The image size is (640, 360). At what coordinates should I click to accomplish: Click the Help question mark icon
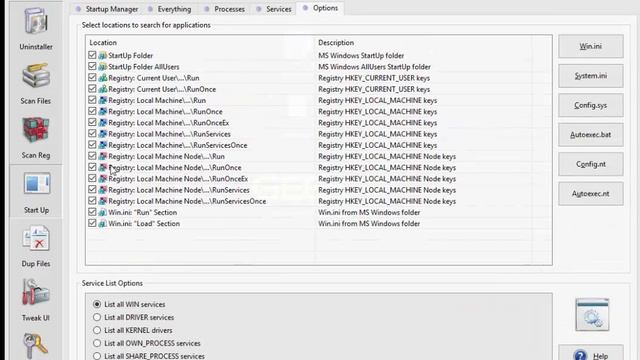click(580, 356)
